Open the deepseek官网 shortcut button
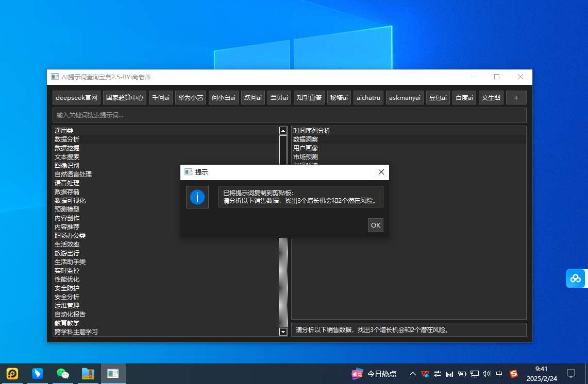The image size is (588, 384). [76, 98]
